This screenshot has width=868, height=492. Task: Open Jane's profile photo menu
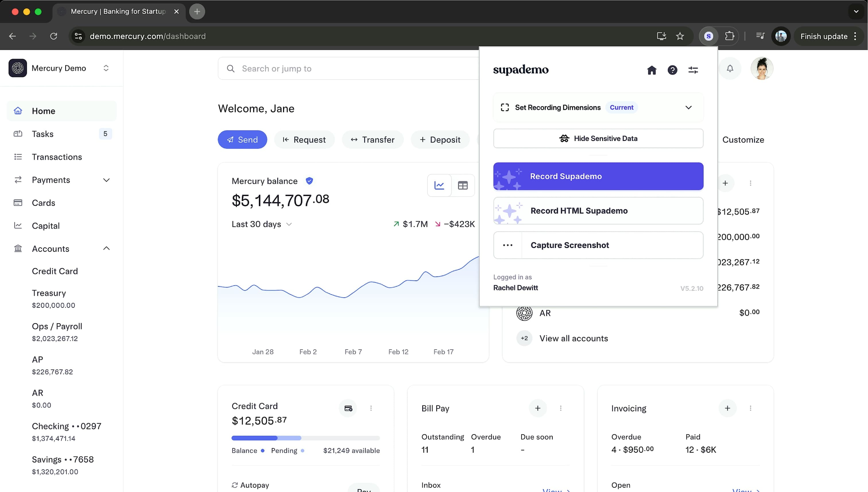tap(762, 69)
